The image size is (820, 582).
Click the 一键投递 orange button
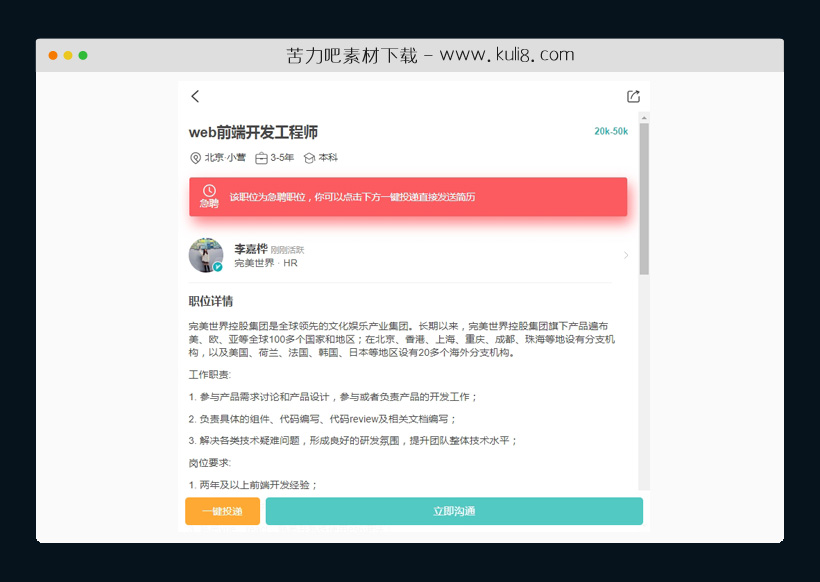(x=222, y=511)
